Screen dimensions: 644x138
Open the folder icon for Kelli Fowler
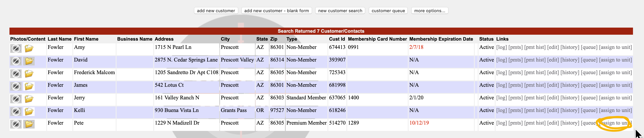tap(29, 111)
